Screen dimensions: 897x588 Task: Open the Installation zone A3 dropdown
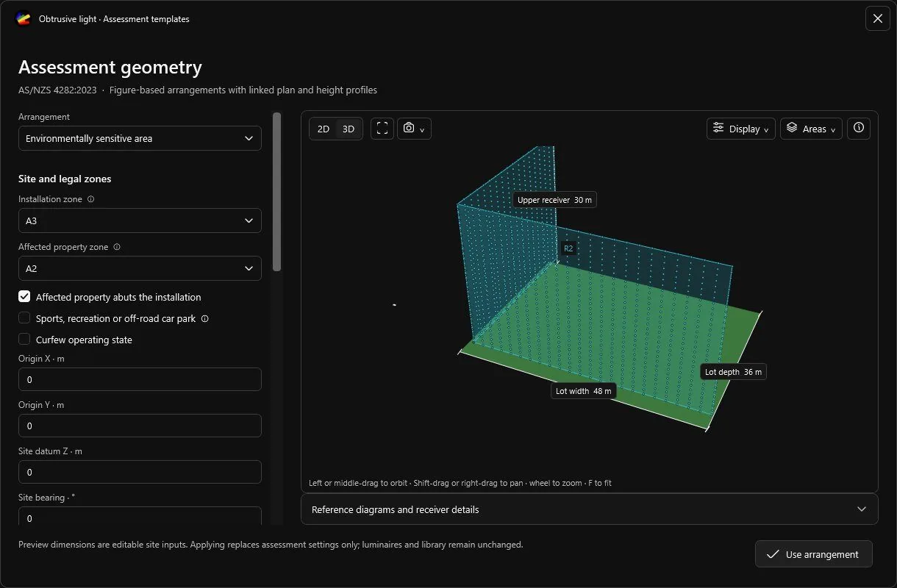[x=140, y=220]
